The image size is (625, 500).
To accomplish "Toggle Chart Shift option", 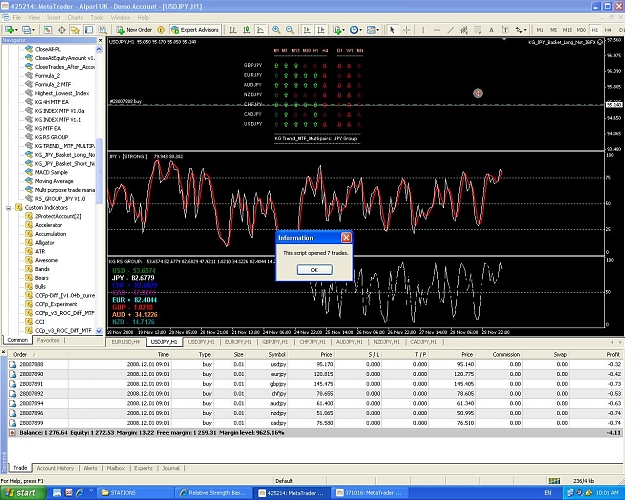I will click(x=320, y=30).
